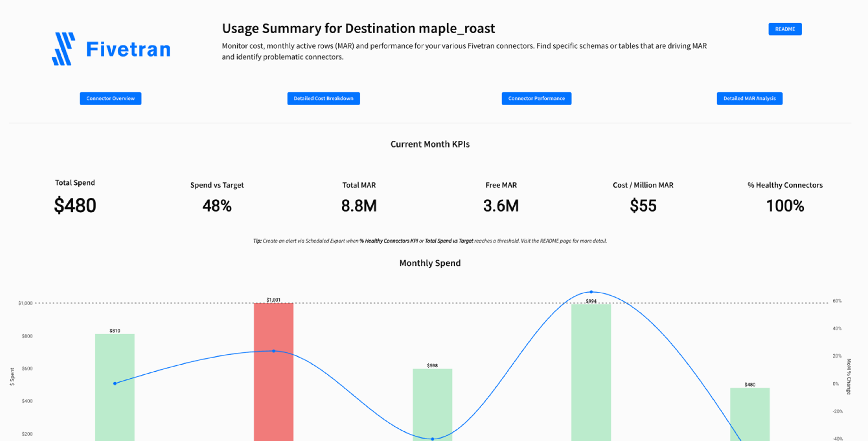This screenshot has width=868, height=441.
Task: Click the Usage Summary for Destination maple_roast title
Action: 359,28
